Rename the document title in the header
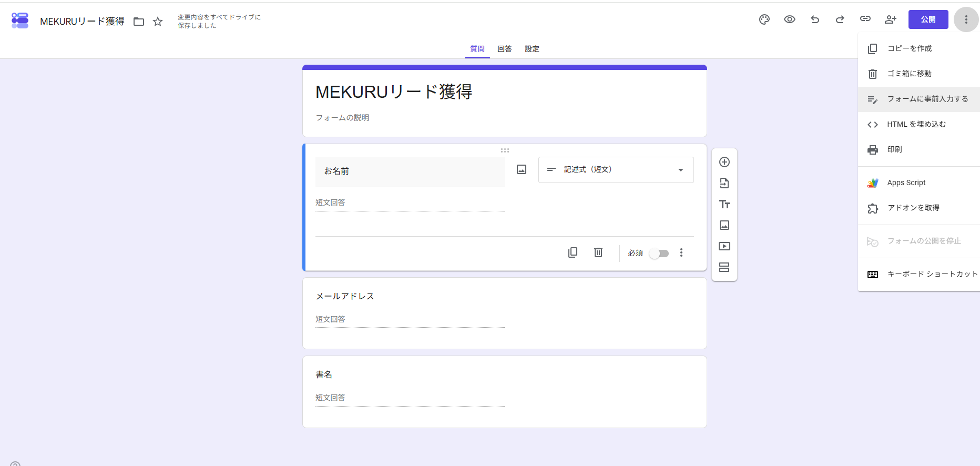 click(83, 22)
